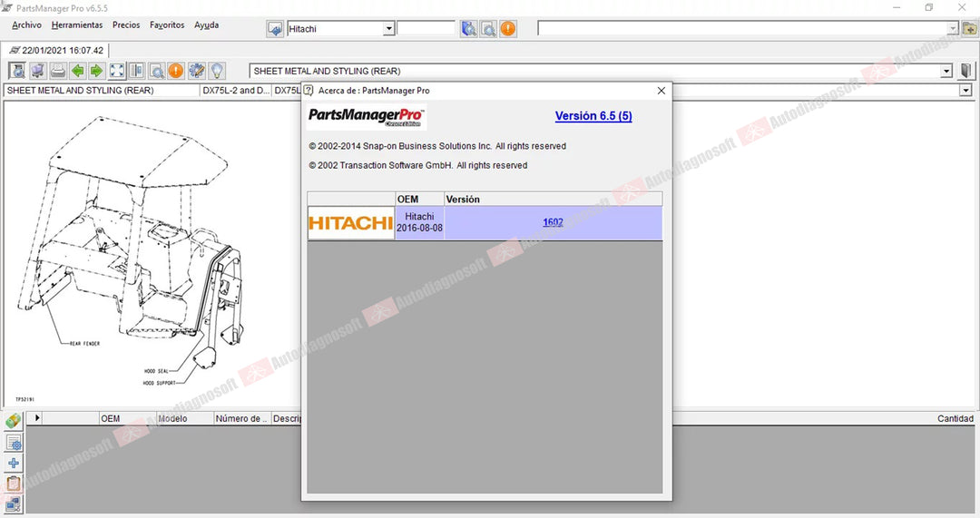The height and width of the screenshot is (518, 980).
Task: Click the orange exclamation icon in second toolbar
Action: coord(176,71)
